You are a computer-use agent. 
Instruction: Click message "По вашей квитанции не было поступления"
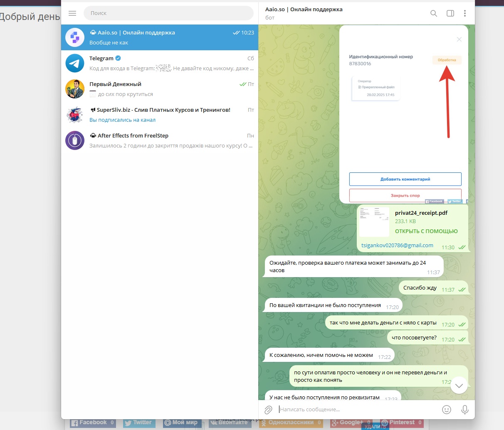click(334, 305)
